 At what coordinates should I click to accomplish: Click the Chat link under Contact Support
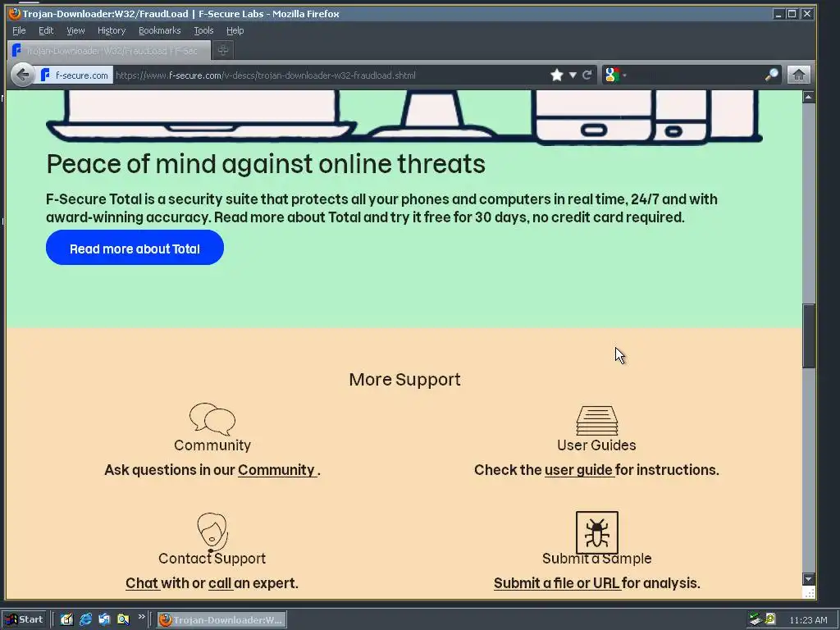tap(142, 583)
